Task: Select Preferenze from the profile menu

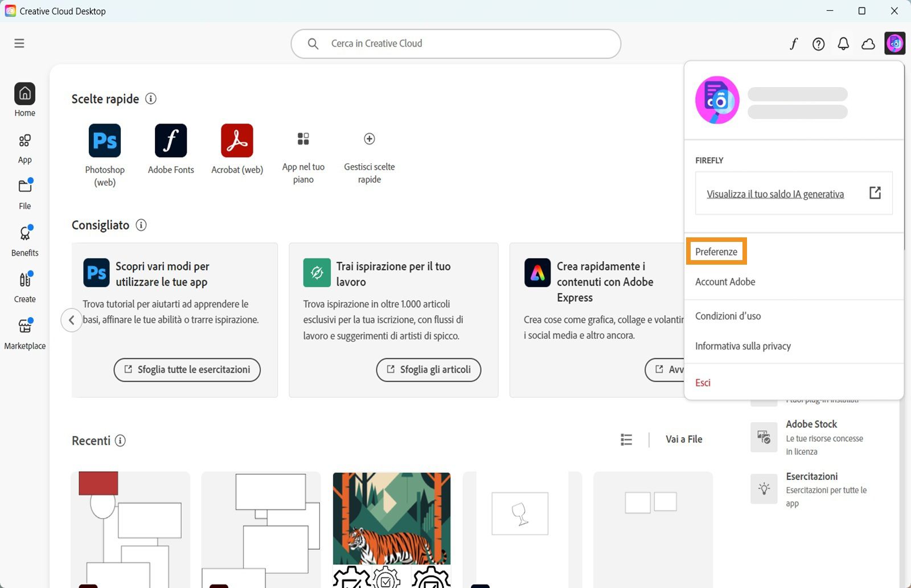Action: coord(716,251)
